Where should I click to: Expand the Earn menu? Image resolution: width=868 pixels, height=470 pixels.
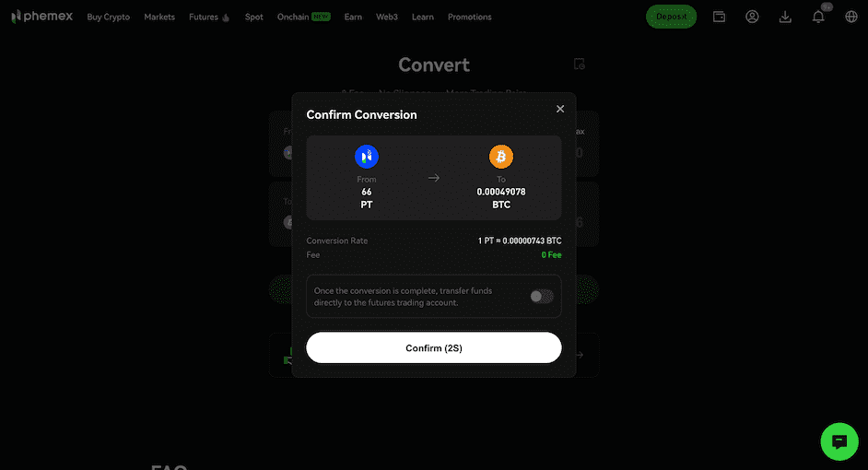[x=353, y=18]
